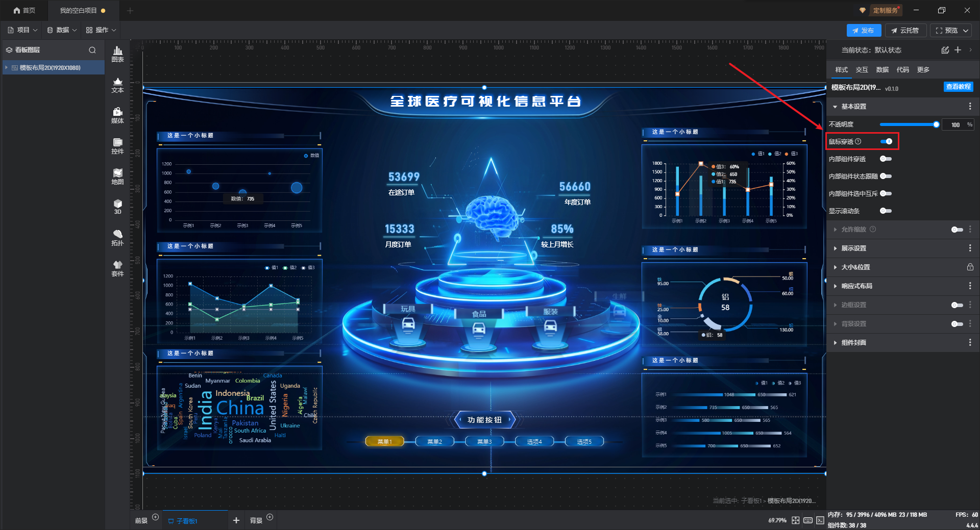Expand the 响应式布局 section

(x=835, y=286)
